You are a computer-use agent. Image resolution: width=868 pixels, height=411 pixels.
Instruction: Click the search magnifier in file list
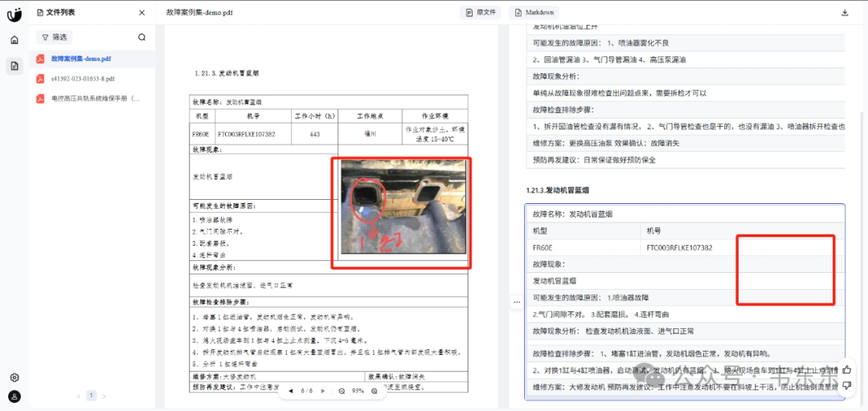141,38
